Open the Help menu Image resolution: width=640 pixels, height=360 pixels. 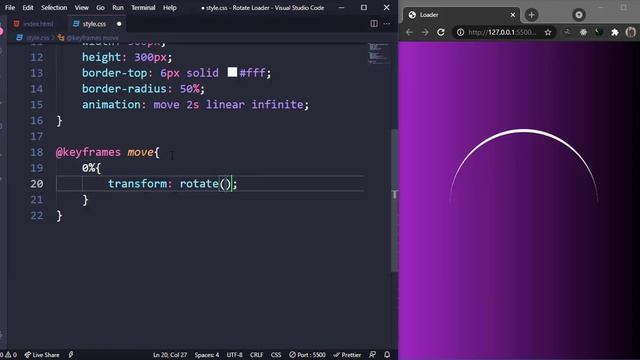pyautogui.click(x=170, y=7)
